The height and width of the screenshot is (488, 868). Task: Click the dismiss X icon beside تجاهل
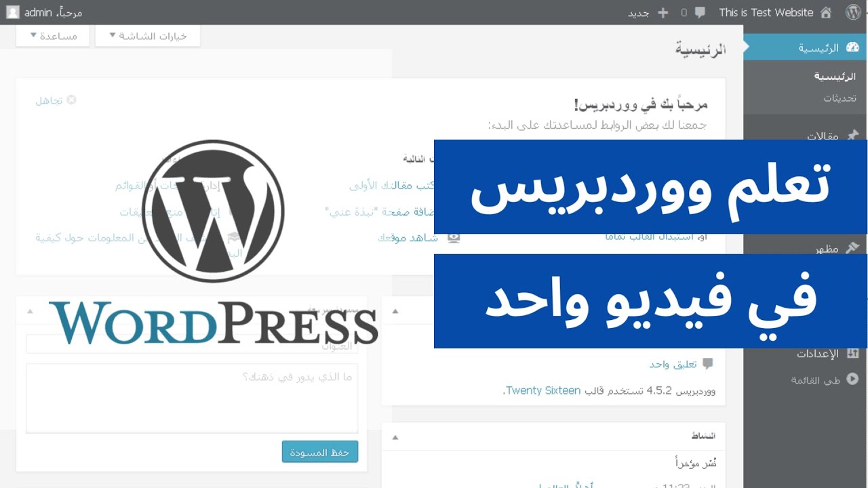(71, 100)
